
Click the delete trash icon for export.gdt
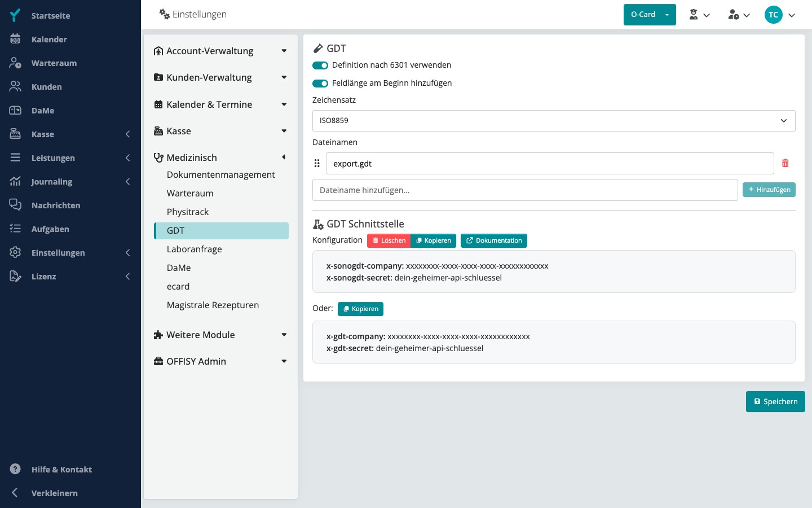(785, 163)
